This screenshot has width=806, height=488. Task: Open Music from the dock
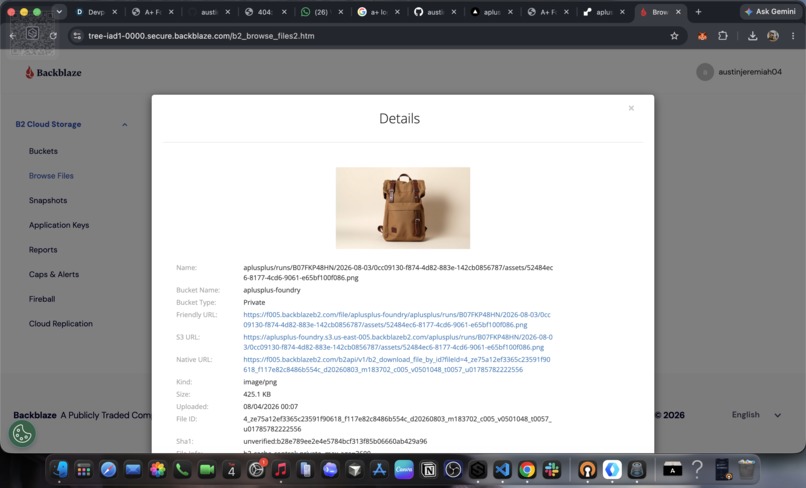[281, 469]
